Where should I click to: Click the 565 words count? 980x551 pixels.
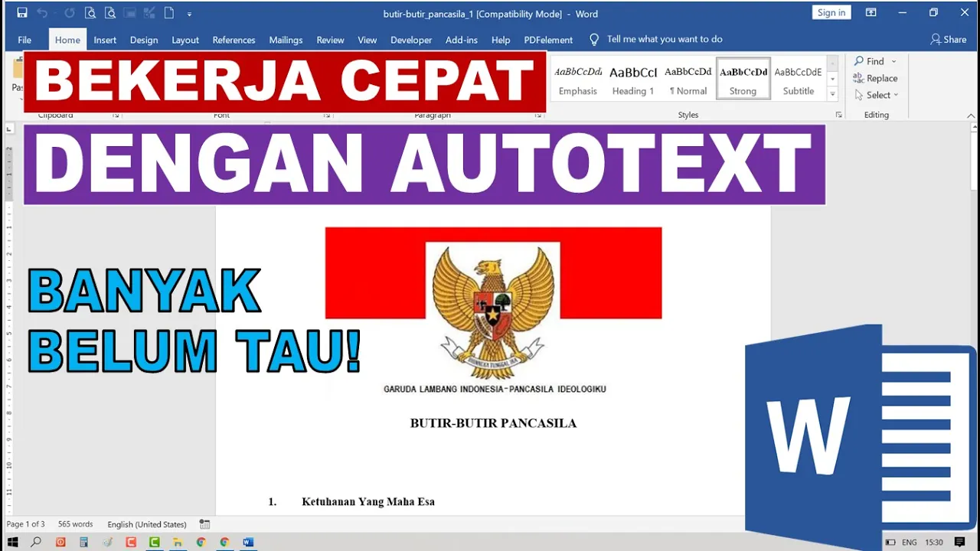tap(75, 524)
